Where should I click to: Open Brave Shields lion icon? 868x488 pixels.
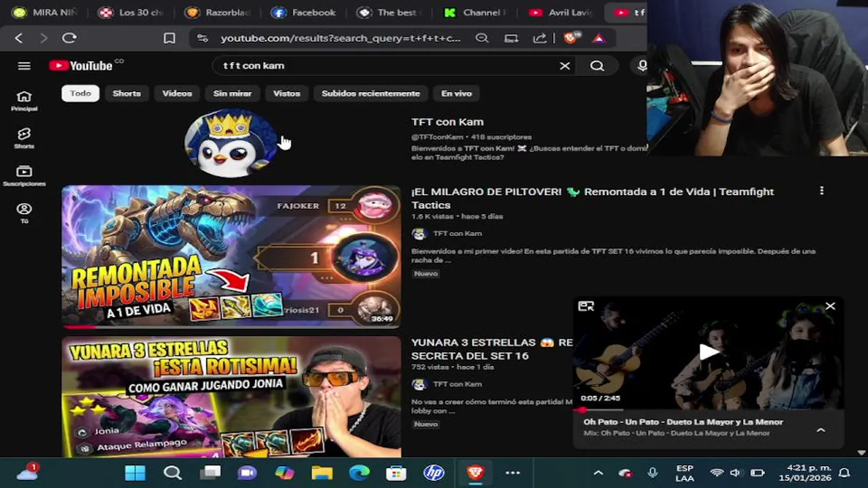click(x=570, y=39)
